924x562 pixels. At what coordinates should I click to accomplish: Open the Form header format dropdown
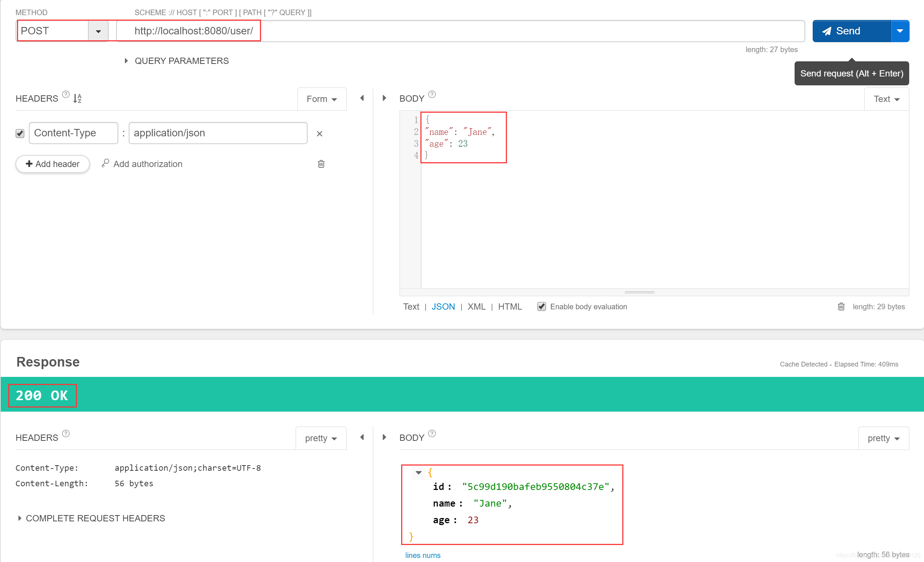click(321, 98)
